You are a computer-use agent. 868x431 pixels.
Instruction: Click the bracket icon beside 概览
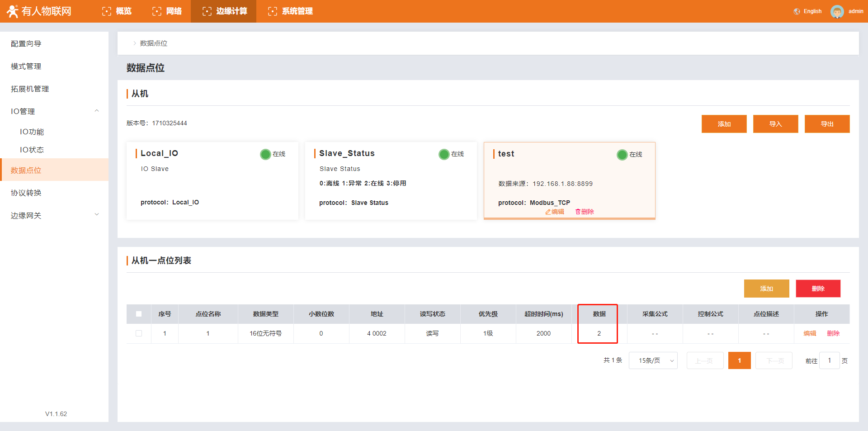107,11
